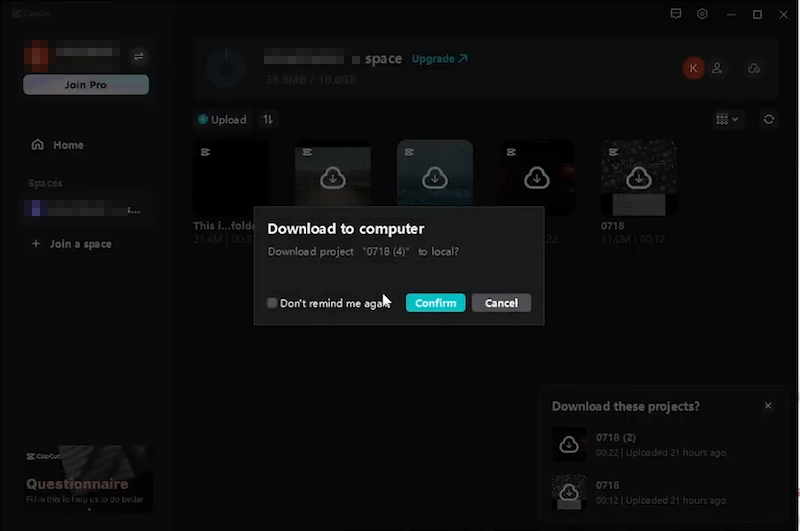This screenshot has height=531, width=800.
Task: Click the cloud storage icon in header
Action: tap(754, 68)
